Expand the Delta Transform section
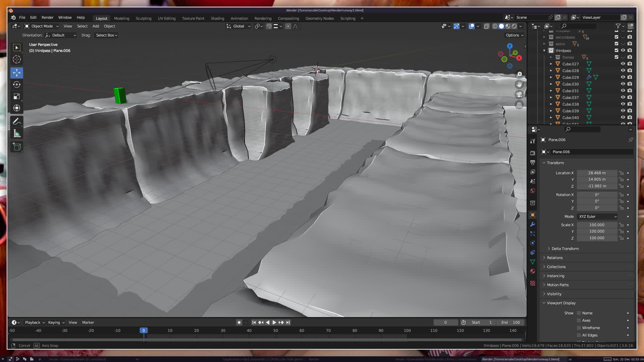This screenshot has height=362, width=644. [565, 249]
